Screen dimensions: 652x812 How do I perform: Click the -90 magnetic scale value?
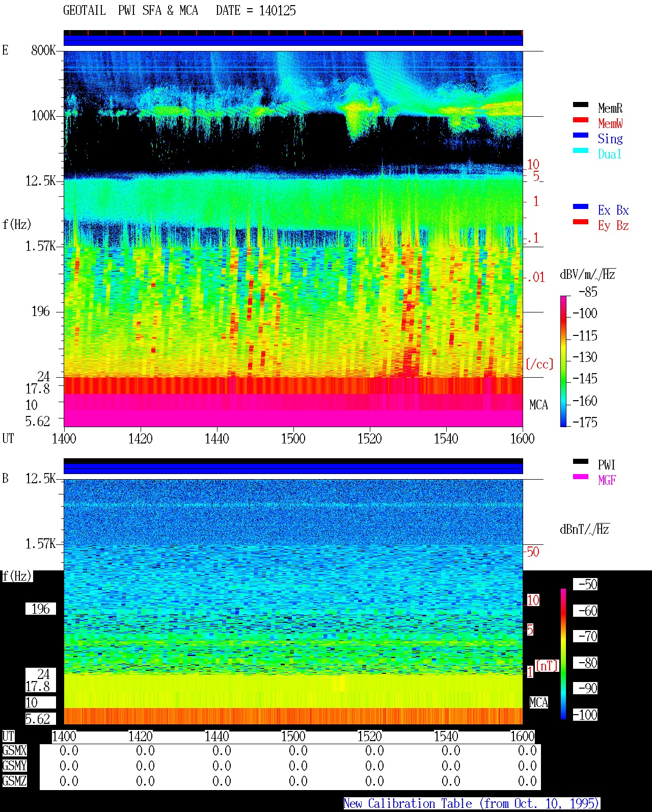585,688
